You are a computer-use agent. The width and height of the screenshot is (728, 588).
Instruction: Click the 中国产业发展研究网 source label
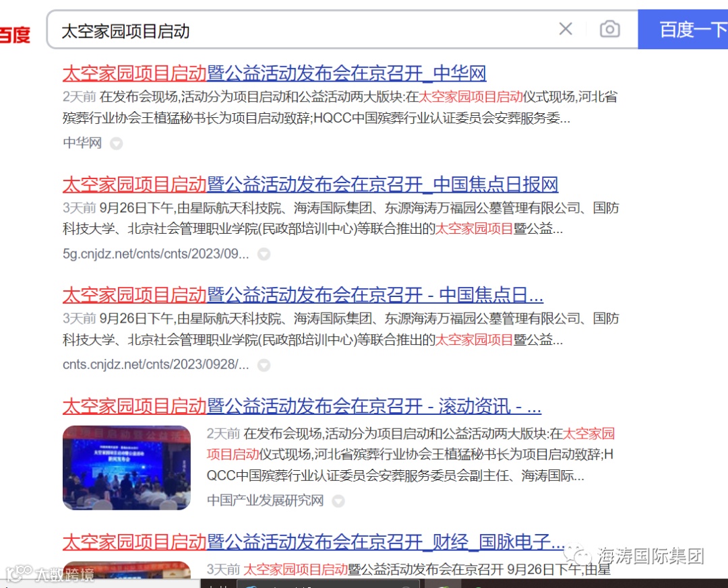(x=265, y=500)
